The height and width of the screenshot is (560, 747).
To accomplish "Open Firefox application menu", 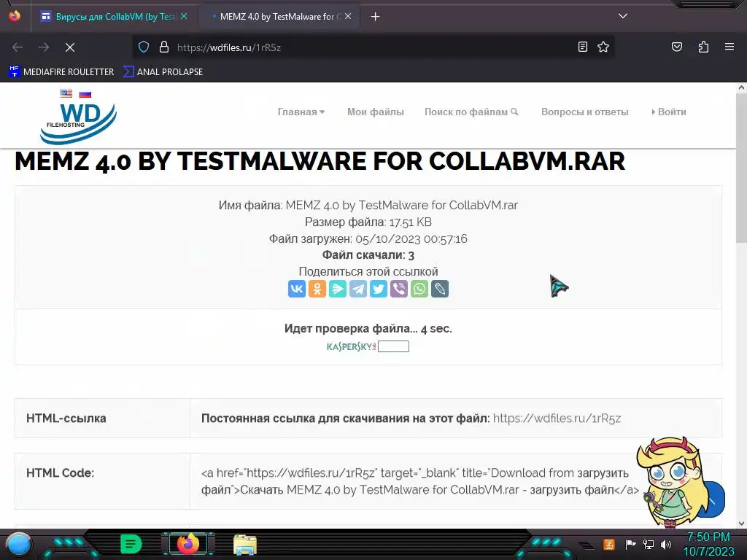I will [729, 47].
